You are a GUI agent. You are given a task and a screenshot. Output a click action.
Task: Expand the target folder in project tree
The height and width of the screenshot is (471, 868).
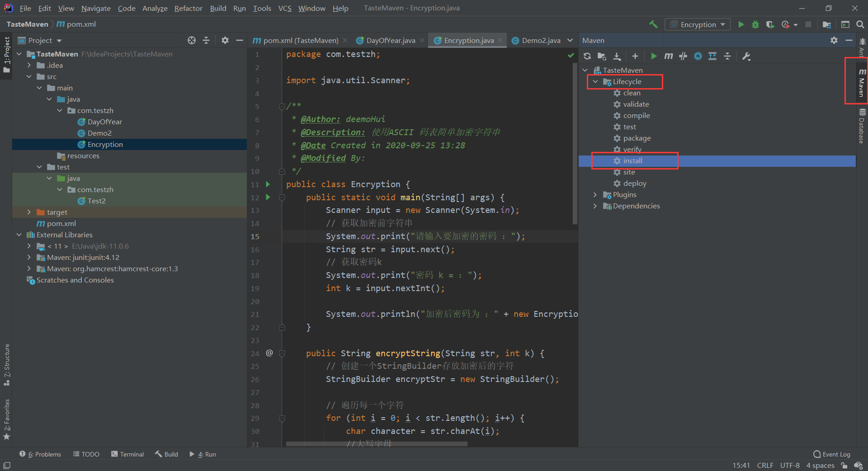tap(29, 212)
